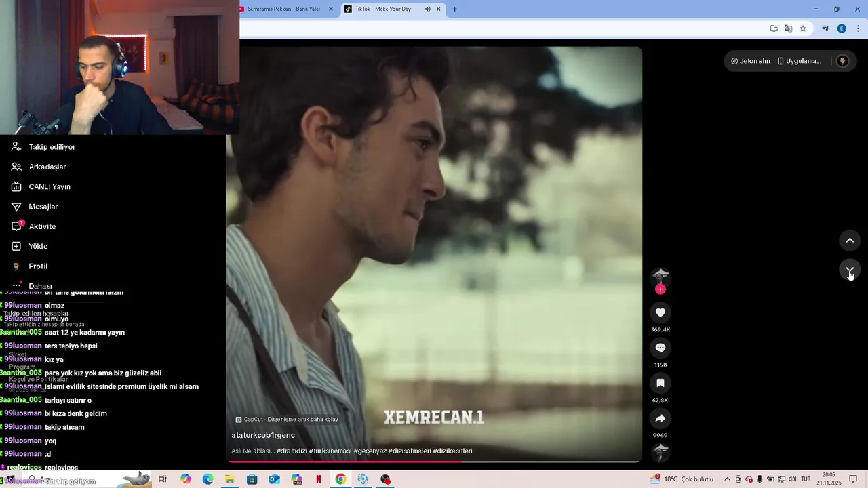
Task: Skip to the next video with down arrow
Action: point(850,270)
